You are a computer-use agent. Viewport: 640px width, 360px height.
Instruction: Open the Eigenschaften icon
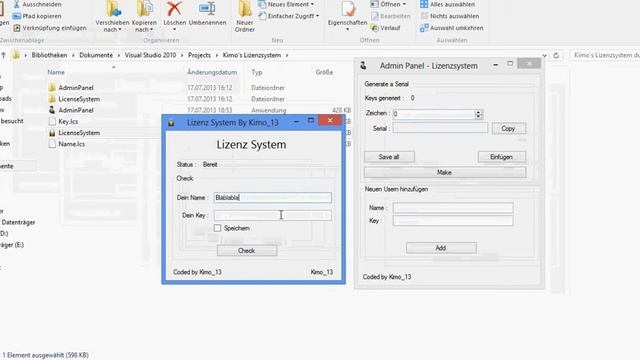(348, 9)
